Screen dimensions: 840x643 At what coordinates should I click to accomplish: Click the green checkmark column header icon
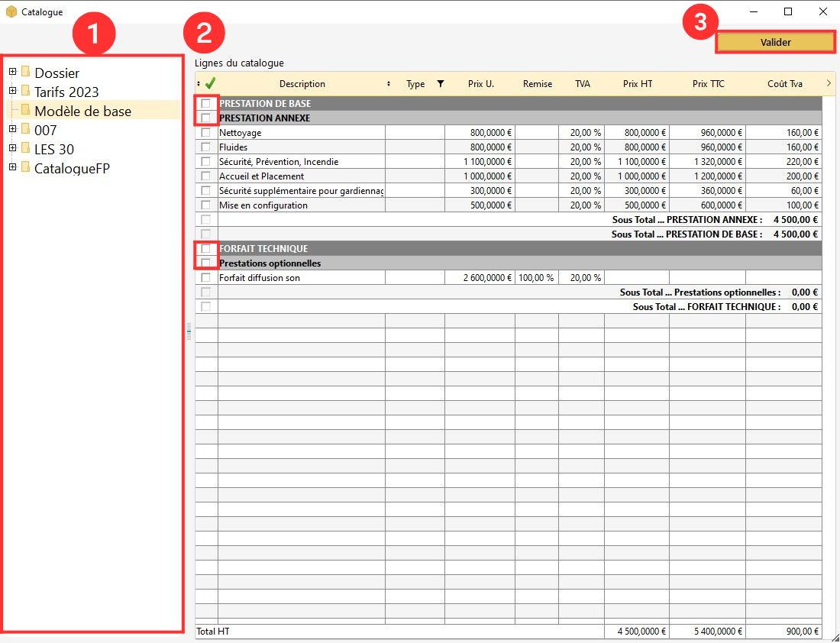click(x=210, y=84)
